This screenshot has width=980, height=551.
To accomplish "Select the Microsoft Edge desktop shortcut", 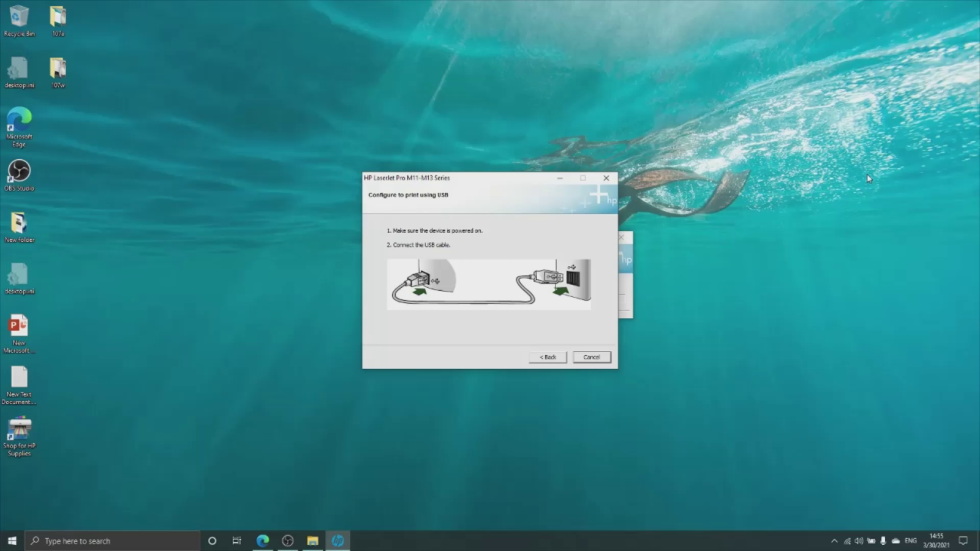I will tap(19, 127).
